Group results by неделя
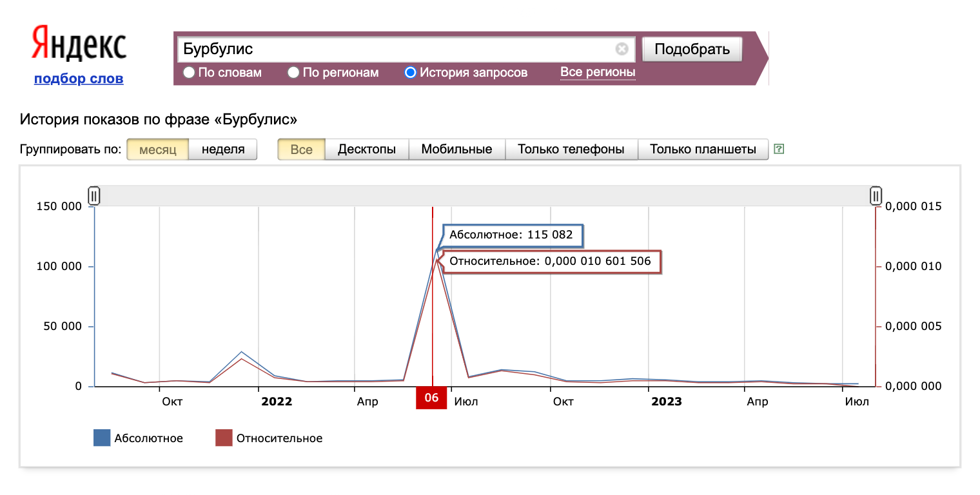The height and width of the screenshot is (495, 980). 223,150
